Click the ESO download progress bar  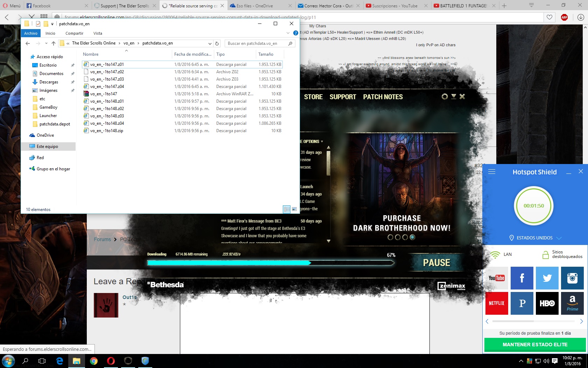point(271,263)
